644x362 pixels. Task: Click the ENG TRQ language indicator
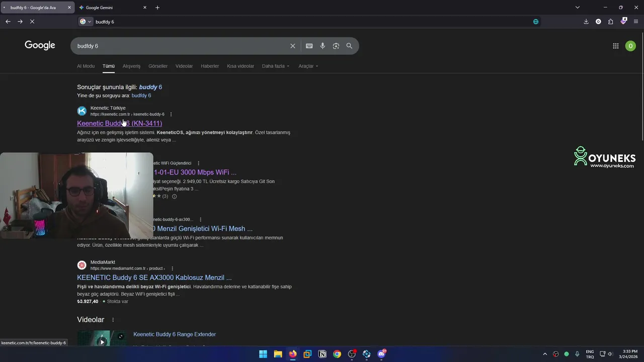590,354
